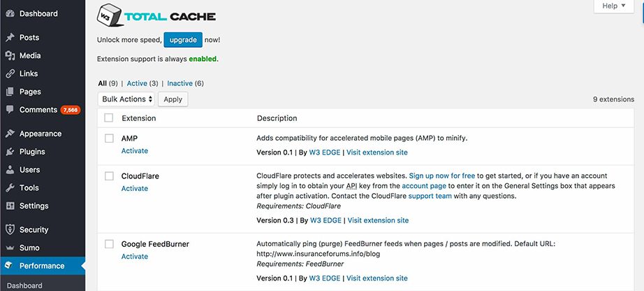Screen dimensions: 644x291
Task: Select the Performance menu item
Action: 42,266
